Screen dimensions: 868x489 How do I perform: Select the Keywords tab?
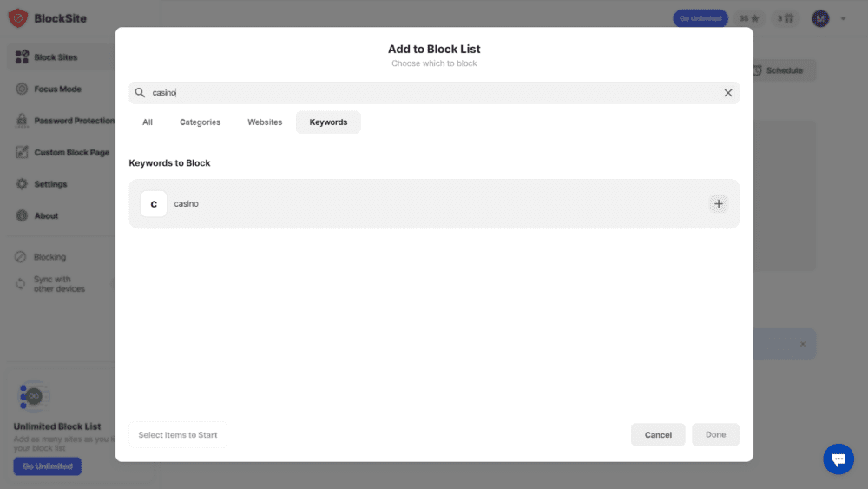pyautogui.click(x=328, y=122)
